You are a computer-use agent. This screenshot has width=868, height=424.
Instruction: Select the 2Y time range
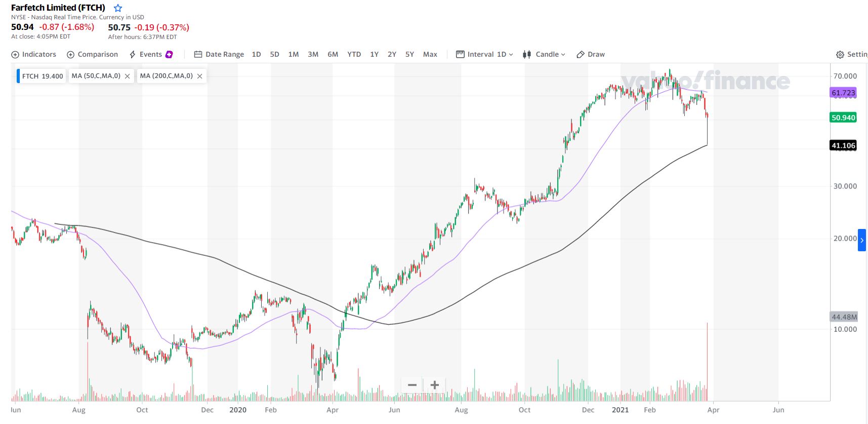point(392,54)
